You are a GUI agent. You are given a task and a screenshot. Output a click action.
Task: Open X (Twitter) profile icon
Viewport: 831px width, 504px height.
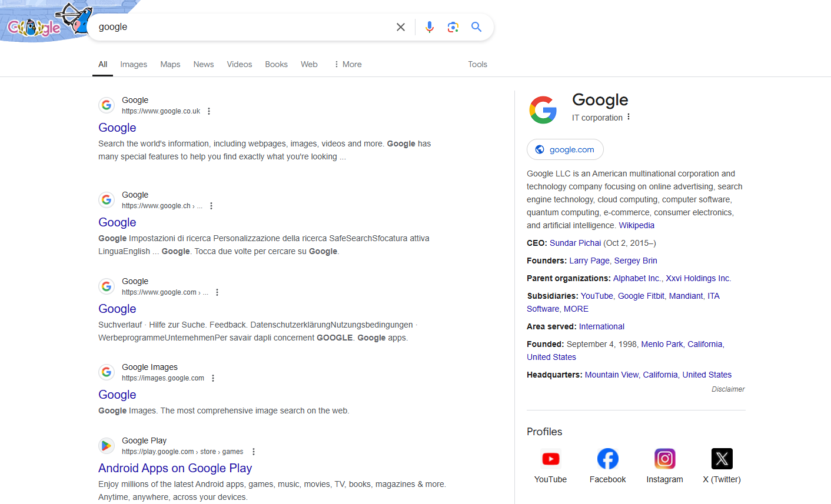pyautogui.click(x=722, y=459)
